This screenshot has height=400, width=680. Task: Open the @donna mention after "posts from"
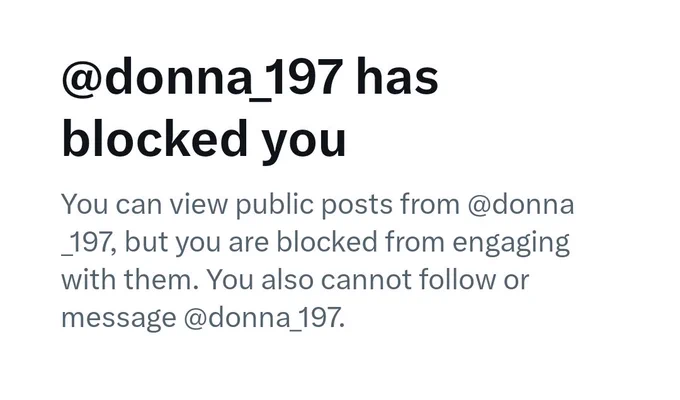(521, 204)
